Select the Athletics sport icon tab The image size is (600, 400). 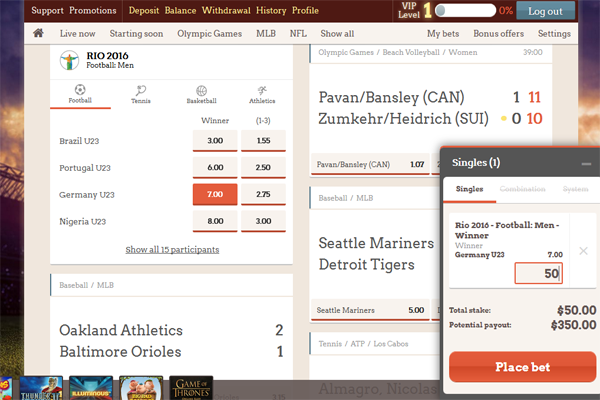click(x=262, y=95)
